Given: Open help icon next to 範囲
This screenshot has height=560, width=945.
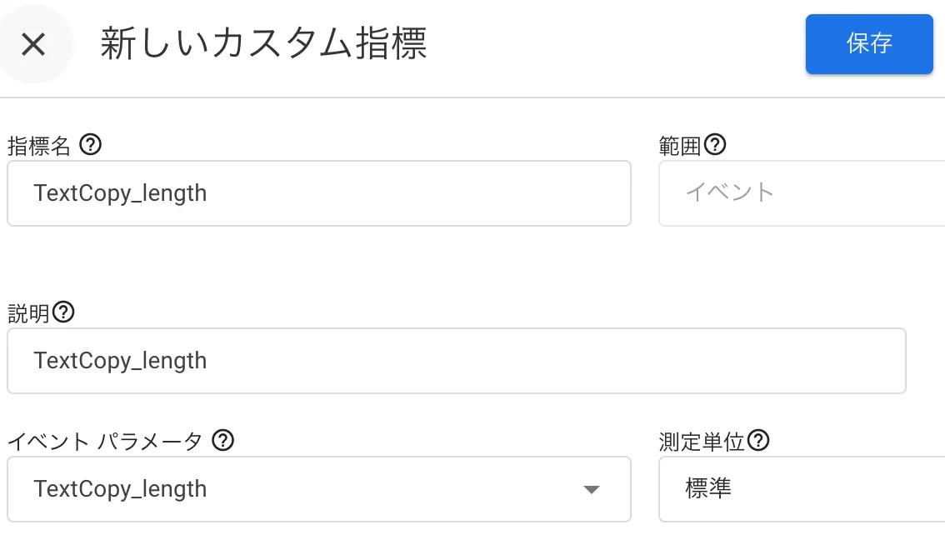Looking at the screenshot, I should tap(715, 145).
